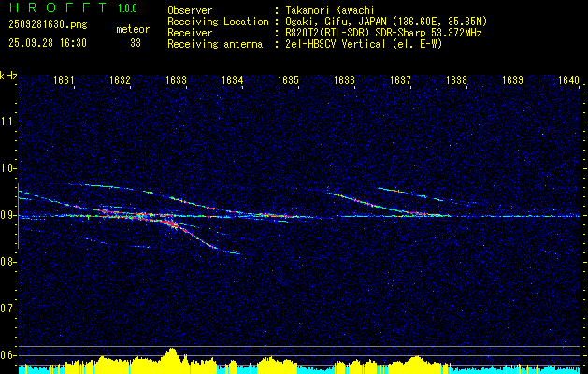Image resolution: width=588 pixels, height=374 pixels.
Task: Click the 1631 time marker
Action: [64, 79]
